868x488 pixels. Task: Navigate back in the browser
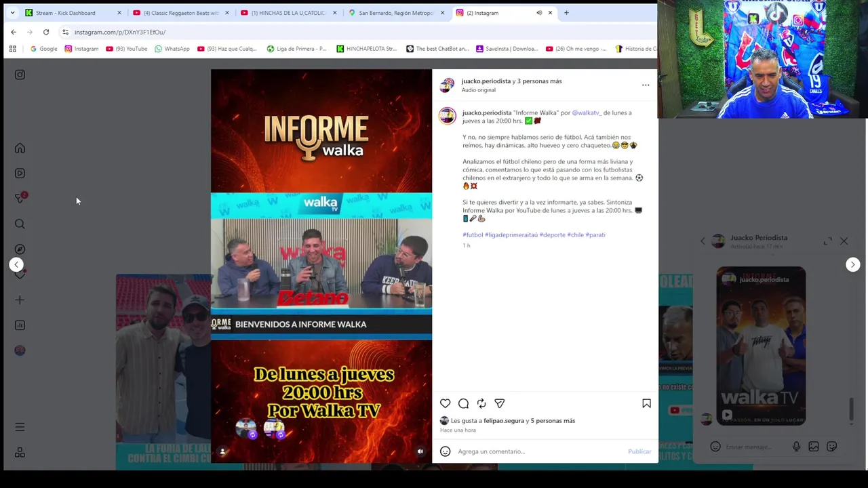click(14, 32)
